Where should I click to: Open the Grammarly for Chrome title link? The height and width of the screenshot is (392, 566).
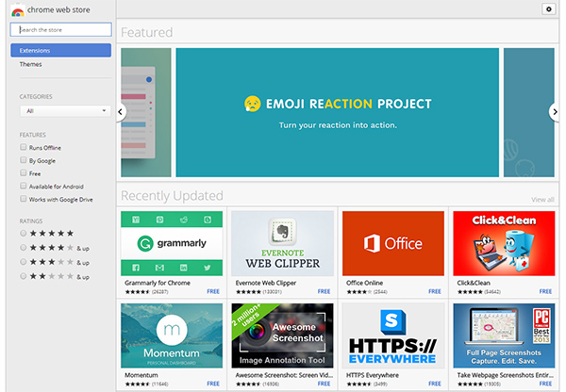tap(158, 283)
